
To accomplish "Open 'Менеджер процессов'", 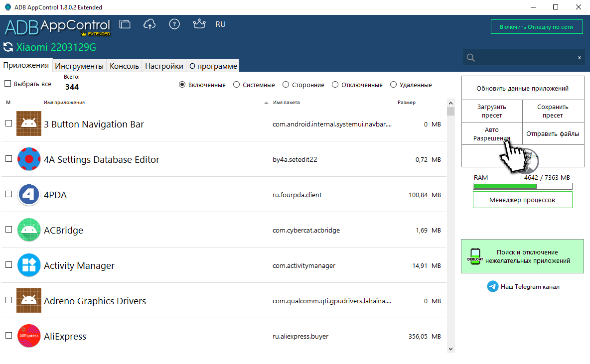I will coord(522,200).
